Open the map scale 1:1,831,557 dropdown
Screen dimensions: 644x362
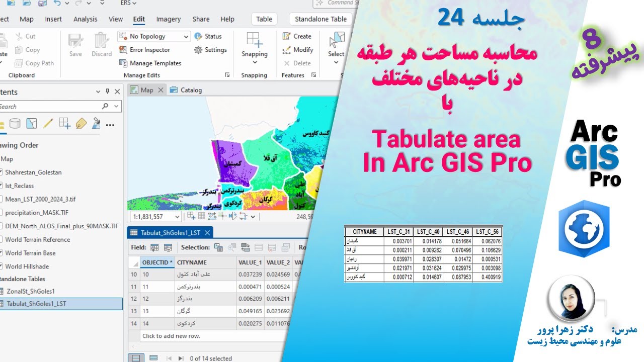[177, 217]
